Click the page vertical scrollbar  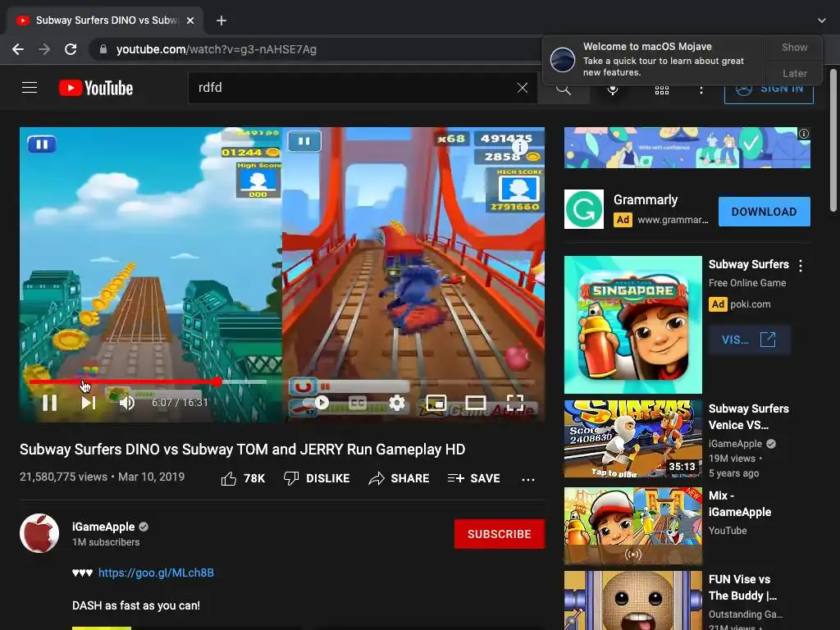833,140
